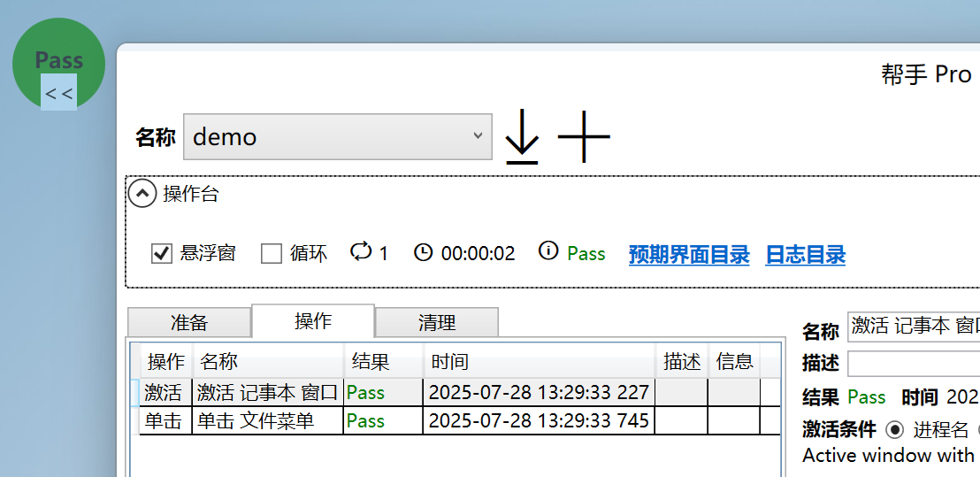Screen dimensions: 980x477
Task: Switch to the 操作 tab
Action: (x=313, y=320)
